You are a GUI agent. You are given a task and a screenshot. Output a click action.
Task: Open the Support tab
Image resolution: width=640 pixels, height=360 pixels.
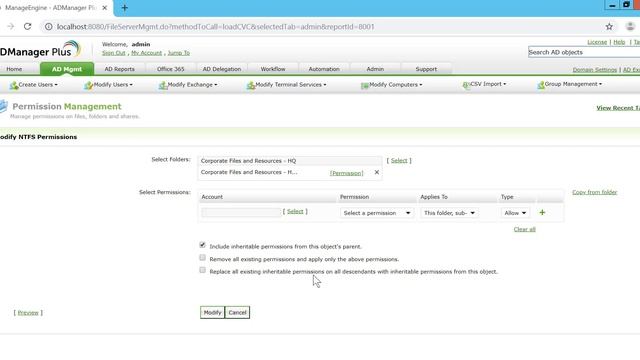pos(426,69)
